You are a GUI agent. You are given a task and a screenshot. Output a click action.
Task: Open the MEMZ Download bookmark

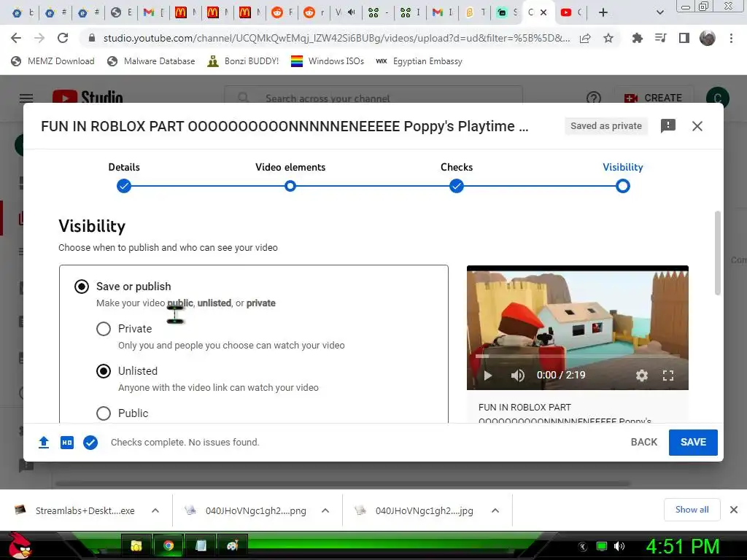tap(53, 61)
